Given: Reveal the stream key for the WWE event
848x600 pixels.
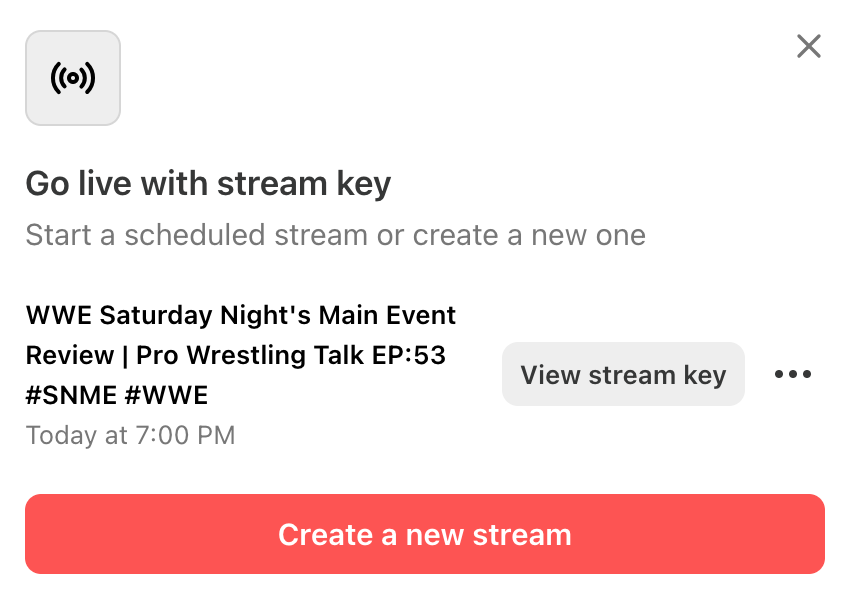Looking at the screenshot, I should [x=623, y=374].
